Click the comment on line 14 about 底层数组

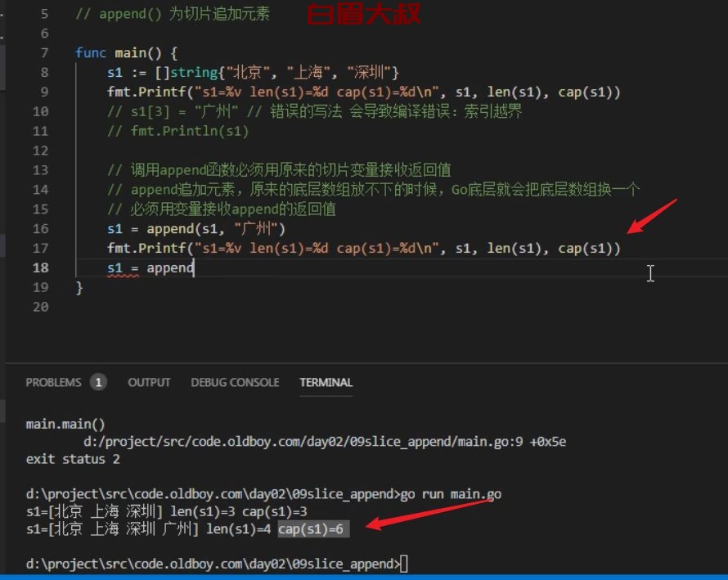[373, 190]
